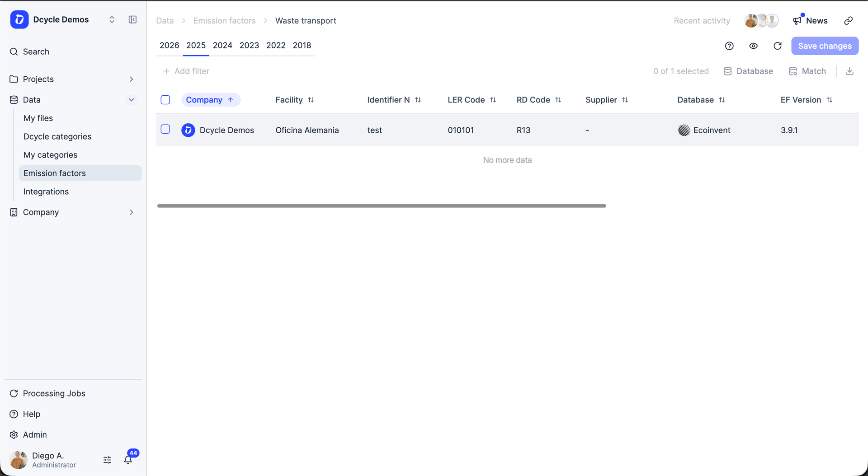Click the Dcycle logo icon
Image resolution: width=868 pixels, height=476 pixels.
(19, 19)
